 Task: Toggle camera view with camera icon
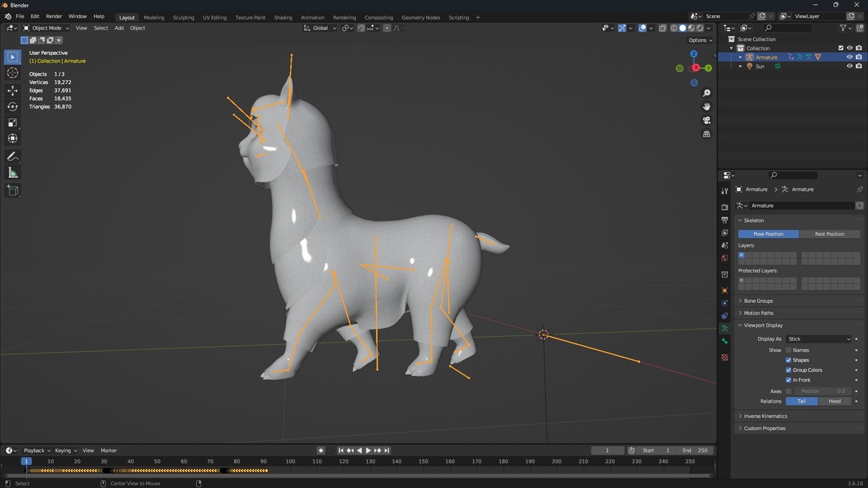[707, 120]
